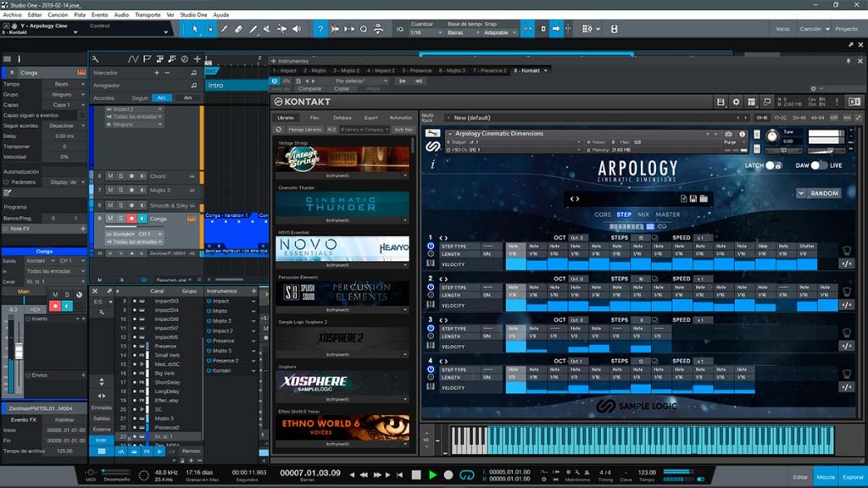Switch to Kontakt Files tab
This screenshot has width=868, height=488.
click(x=314, y=118)
